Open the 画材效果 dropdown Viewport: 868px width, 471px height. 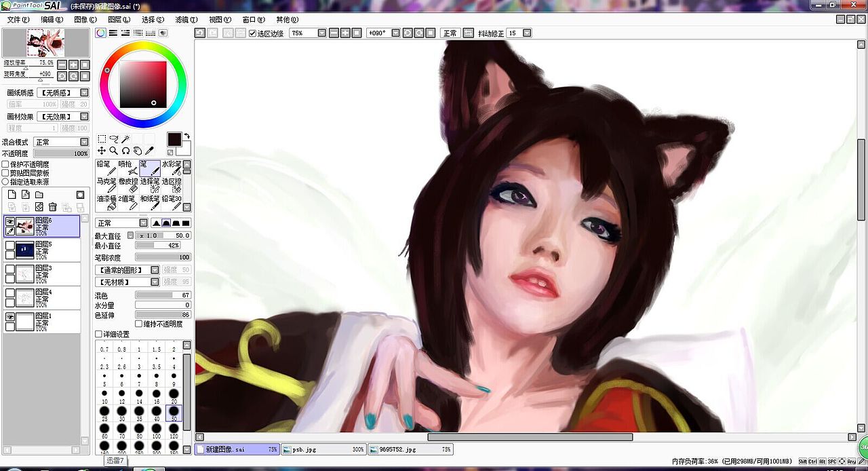coord(85,117)
